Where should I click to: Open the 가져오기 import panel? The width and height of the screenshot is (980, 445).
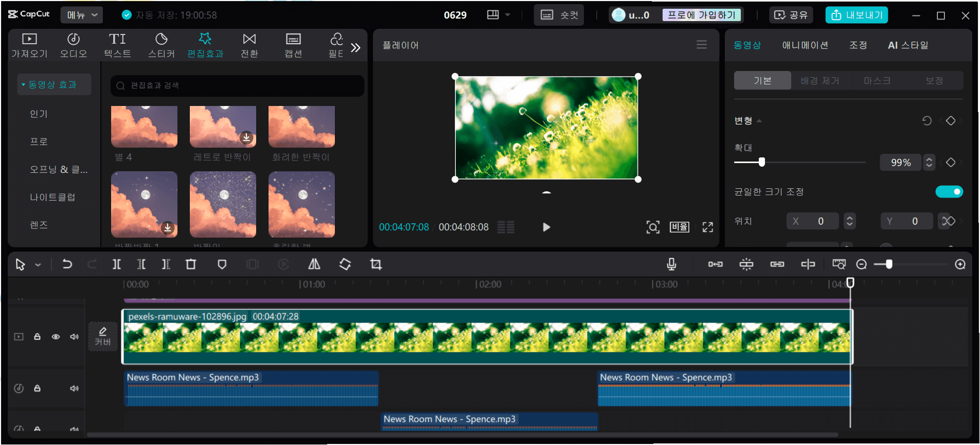[29, 45]
